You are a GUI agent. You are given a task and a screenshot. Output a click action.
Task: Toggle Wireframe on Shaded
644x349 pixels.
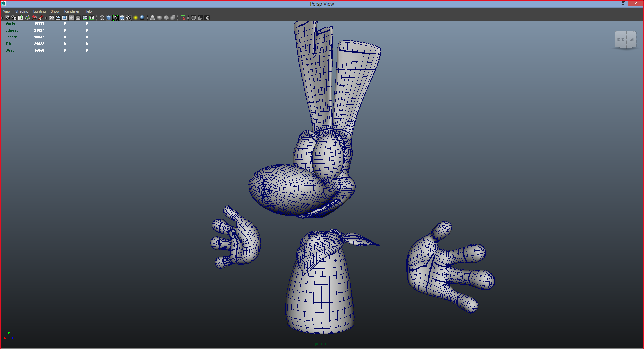(x=122, y=18)
